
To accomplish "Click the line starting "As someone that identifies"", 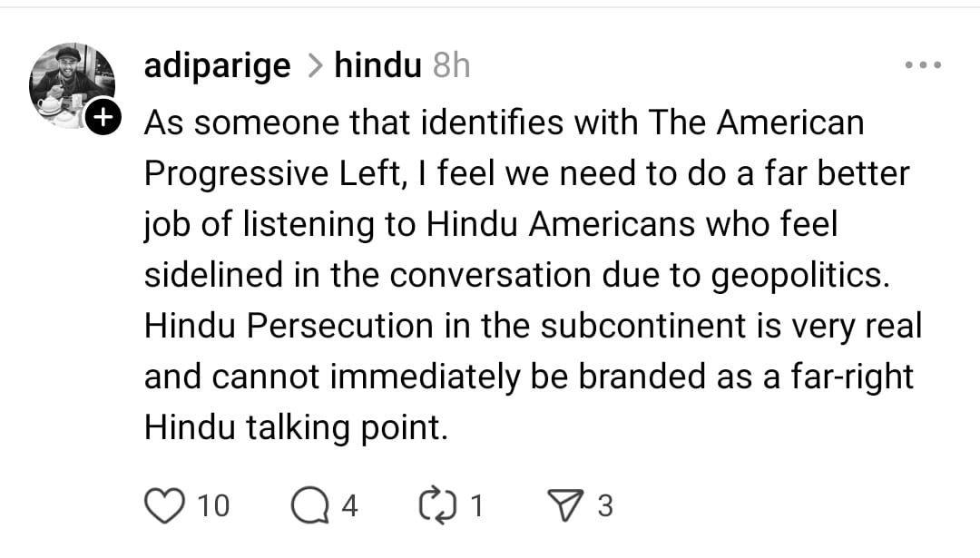I will 504,122.
